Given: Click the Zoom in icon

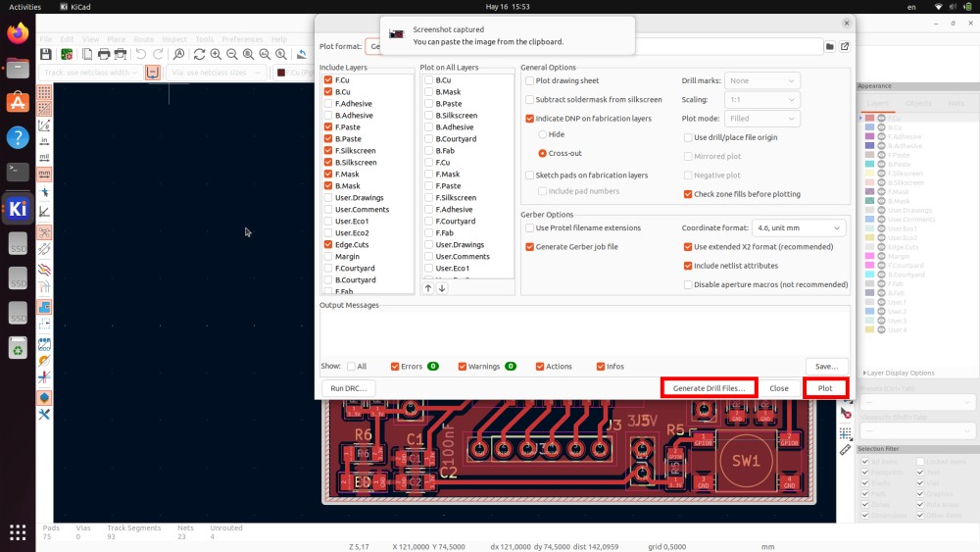Looking at the screenshot, I should [216, 54].
